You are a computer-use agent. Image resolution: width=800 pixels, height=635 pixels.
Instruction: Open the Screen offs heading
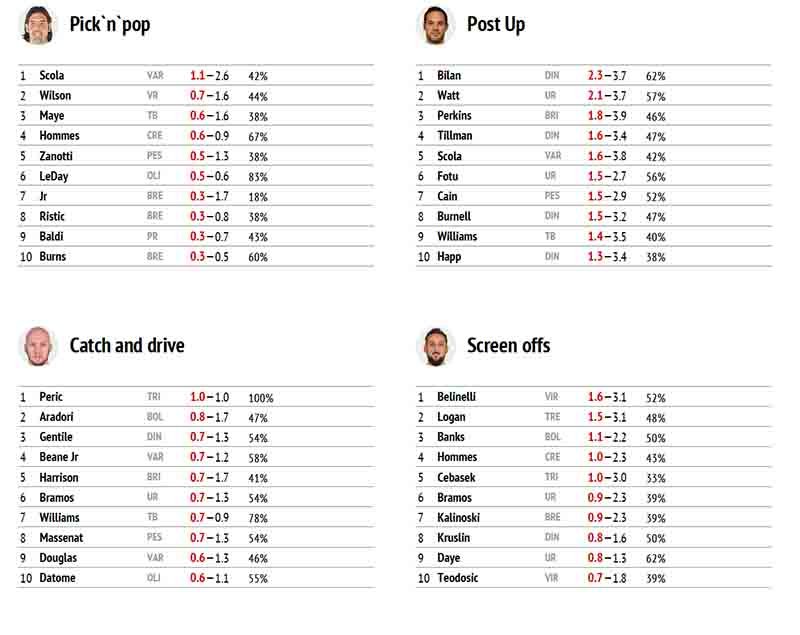[x=509, y=345]
